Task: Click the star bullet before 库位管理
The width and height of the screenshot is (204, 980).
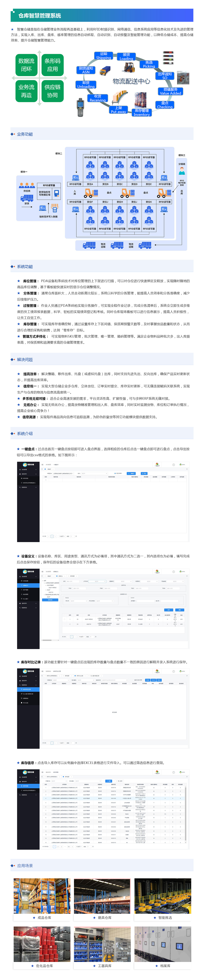Action: click(x=19, y=281)
